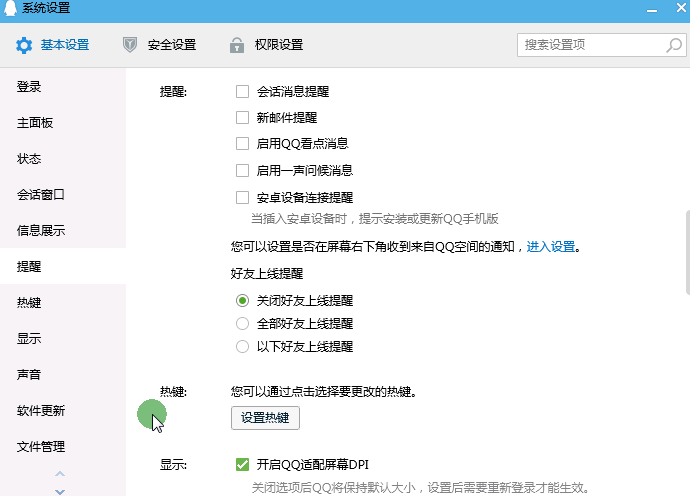The width and height of the screenshot is (690, 496).
Task: Click the shield icon for 安全设置
Action: [x=130, y=45]
